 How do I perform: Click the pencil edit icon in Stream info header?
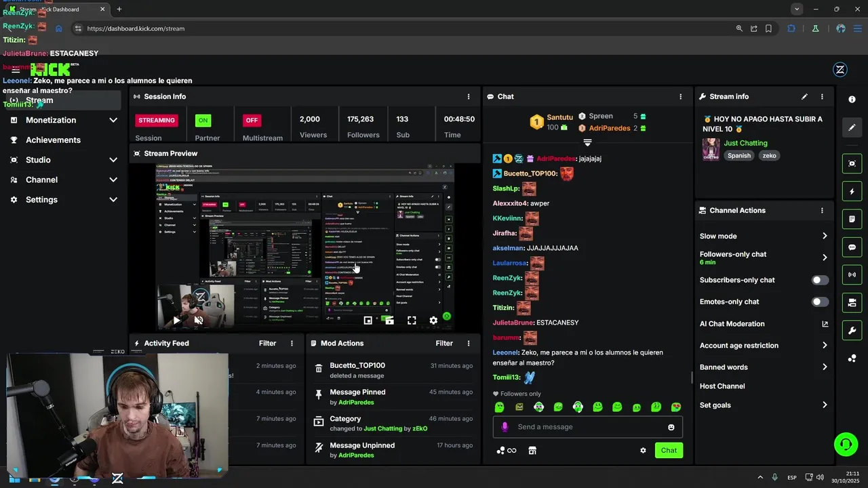[804, 96]
